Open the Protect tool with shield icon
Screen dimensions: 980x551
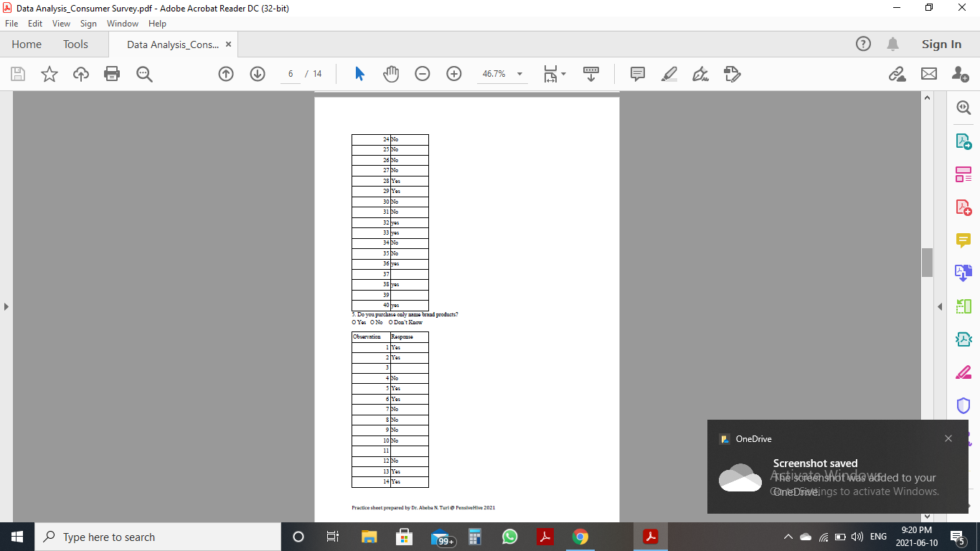963,405
